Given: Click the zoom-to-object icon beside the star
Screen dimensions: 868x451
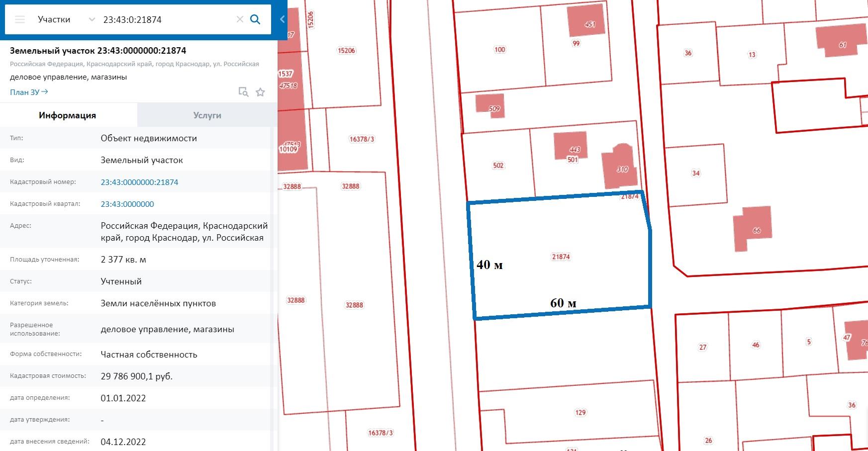Looking at the screenshot, I should click(x=243, y=92).
